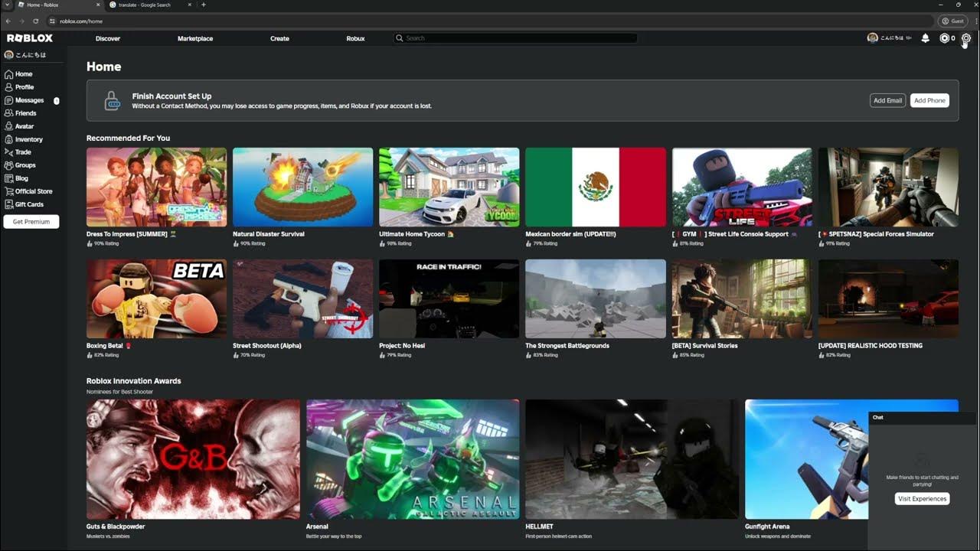This screenshot has width=980, height=551.
Task: Open the tab search dropdown arrow
Action: tap(6, 5)
